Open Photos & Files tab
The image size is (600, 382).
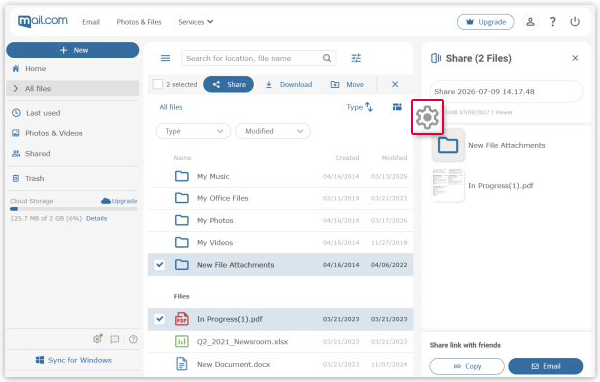139,22
